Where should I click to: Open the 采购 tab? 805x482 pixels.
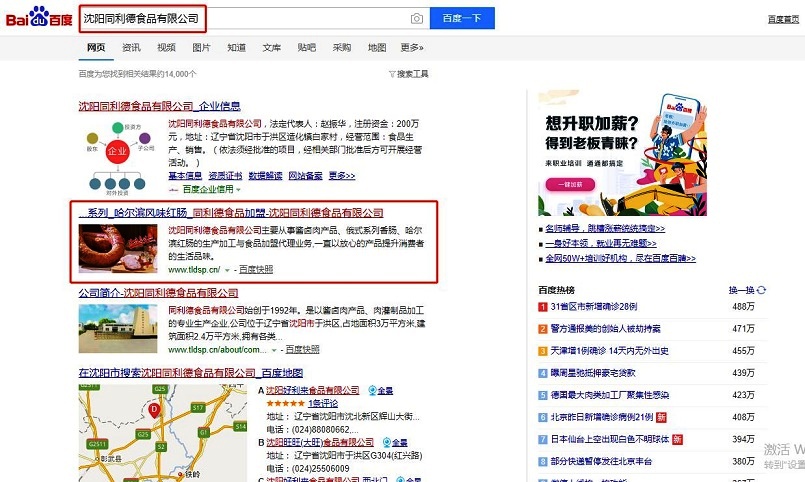click(x=341, y=47)
